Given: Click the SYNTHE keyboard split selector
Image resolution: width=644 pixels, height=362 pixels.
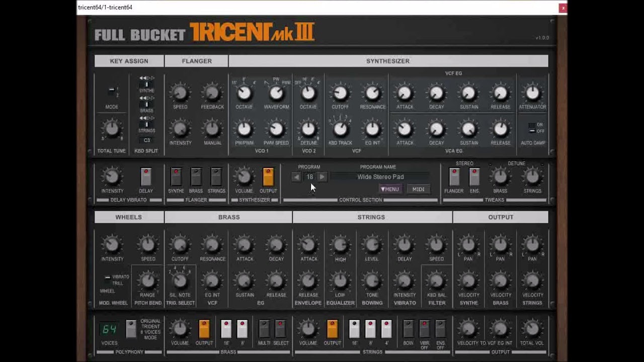Looking at the screenshot, I should 147,84.
